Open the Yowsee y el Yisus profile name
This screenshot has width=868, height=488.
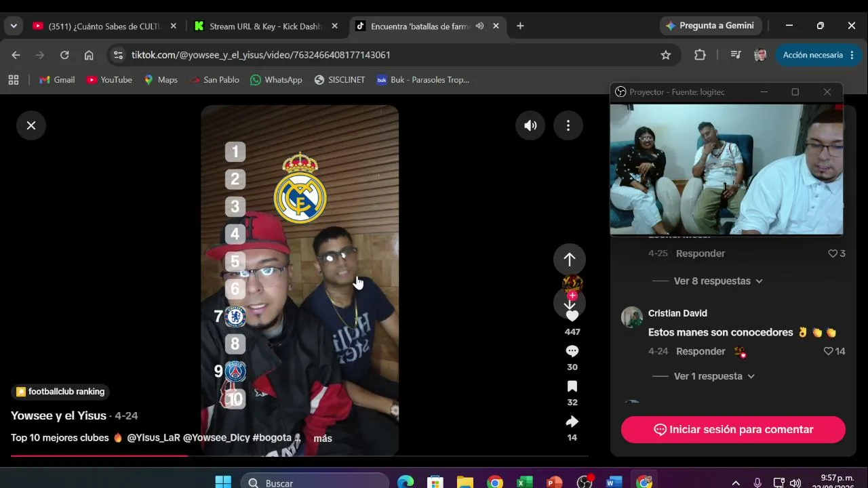[58, 415]
